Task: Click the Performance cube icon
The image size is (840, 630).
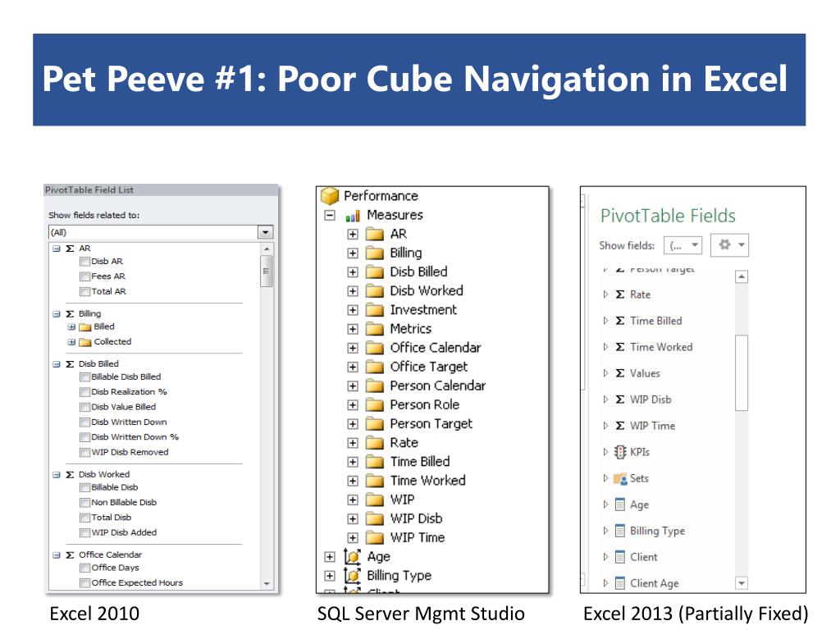Action: click(330, 196)
